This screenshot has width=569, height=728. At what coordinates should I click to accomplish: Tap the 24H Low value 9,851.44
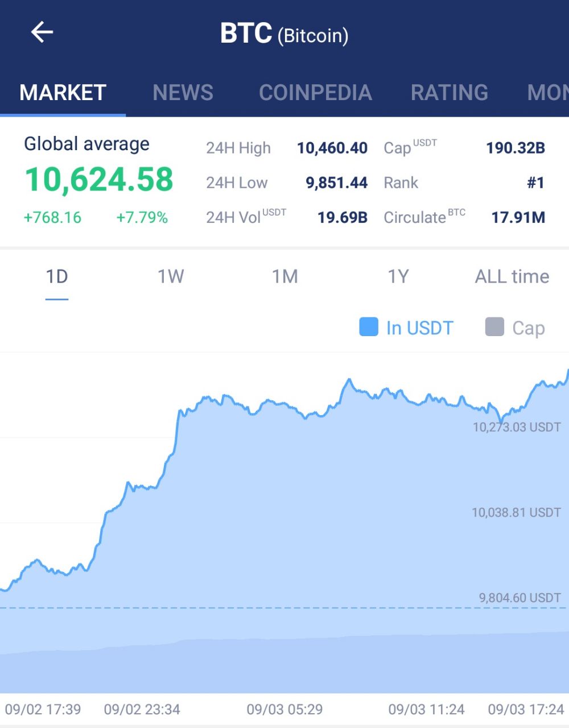point(337,183)
